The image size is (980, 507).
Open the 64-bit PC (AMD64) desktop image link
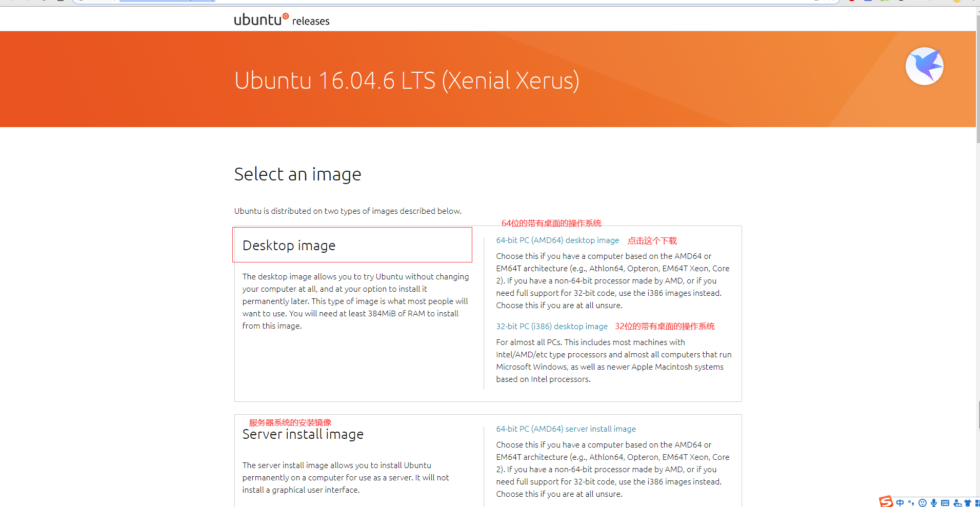point(557,240)
